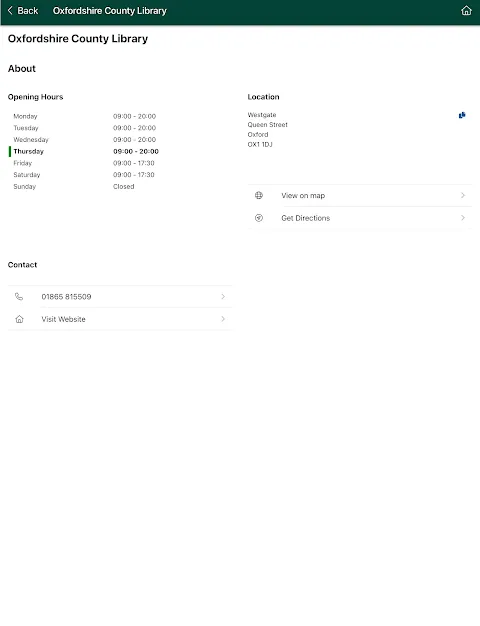Select the Queen Street address line
Image resolution: width=480 pixels, height=626 pixels.
click(268, 125)
